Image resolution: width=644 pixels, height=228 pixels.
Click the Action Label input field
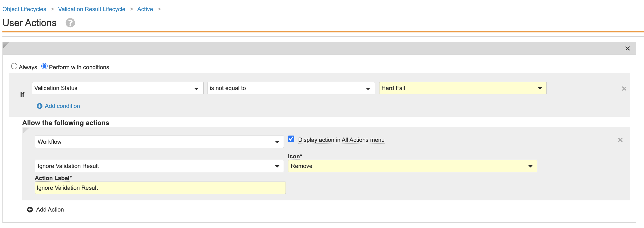click(x=160, y=188)
